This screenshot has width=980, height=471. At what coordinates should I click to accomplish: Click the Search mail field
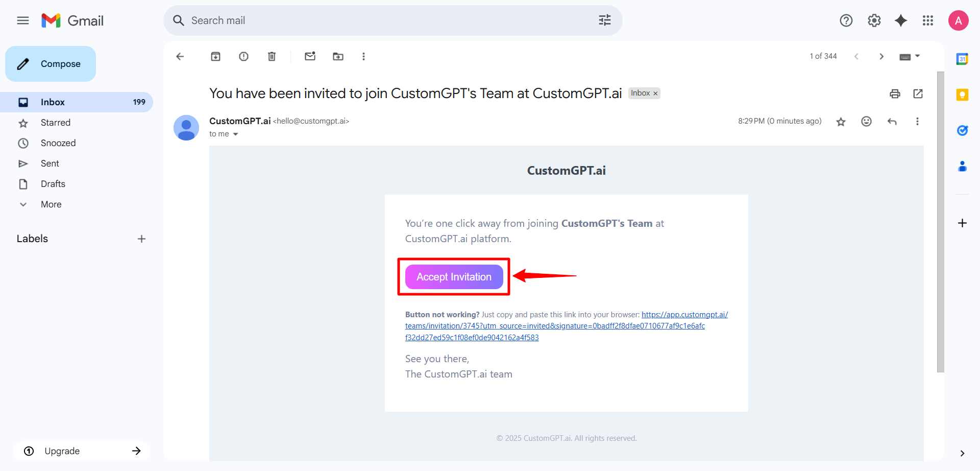[393, 20]
